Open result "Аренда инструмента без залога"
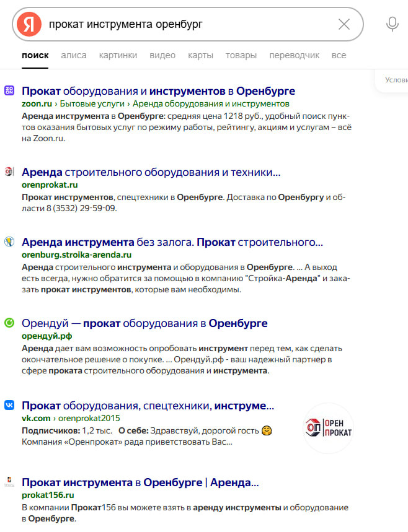 click(172, 242)
